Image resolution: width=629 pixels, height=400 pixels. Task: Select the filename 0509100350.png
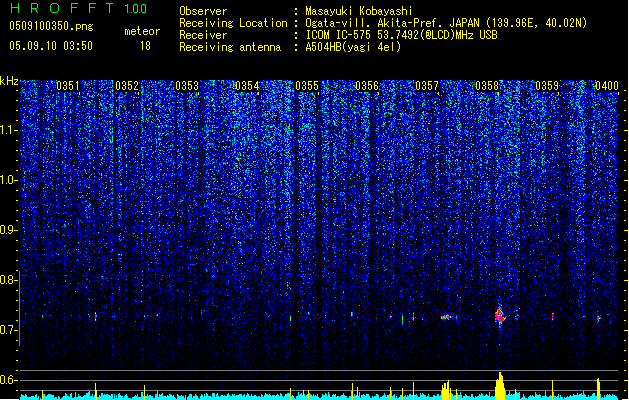51,27
